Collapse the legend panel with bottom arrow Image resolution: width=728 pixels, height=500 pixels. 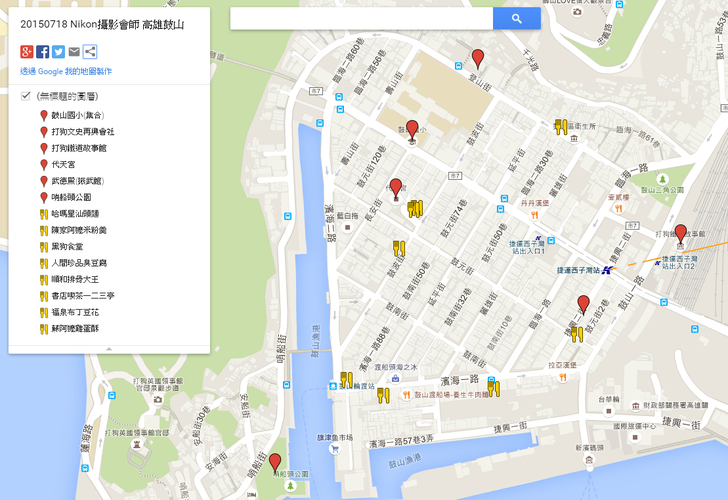[x=109, y=349]
